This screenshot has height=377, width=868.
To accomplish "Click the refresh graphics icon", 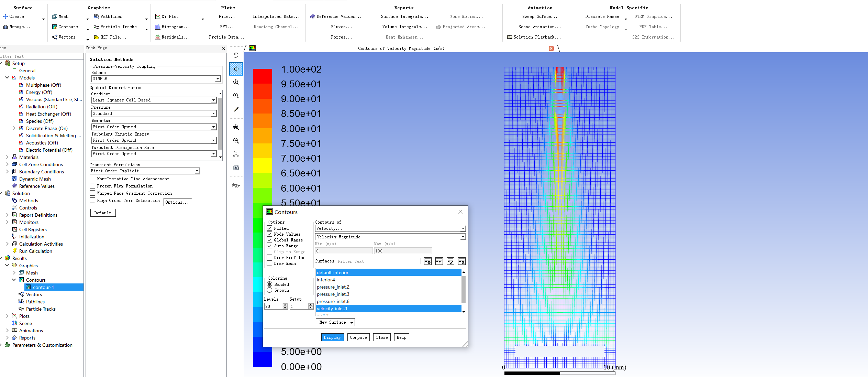I will pyautogui.click(x=236, y=55).
